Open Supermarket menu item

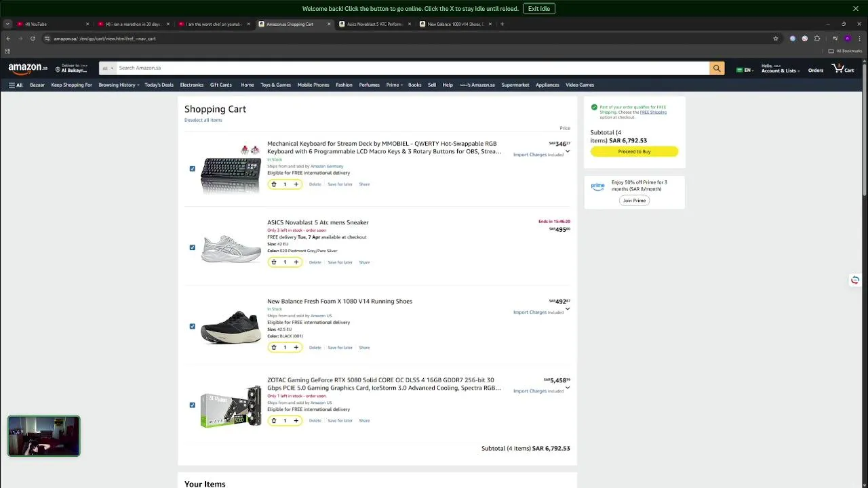515,85
